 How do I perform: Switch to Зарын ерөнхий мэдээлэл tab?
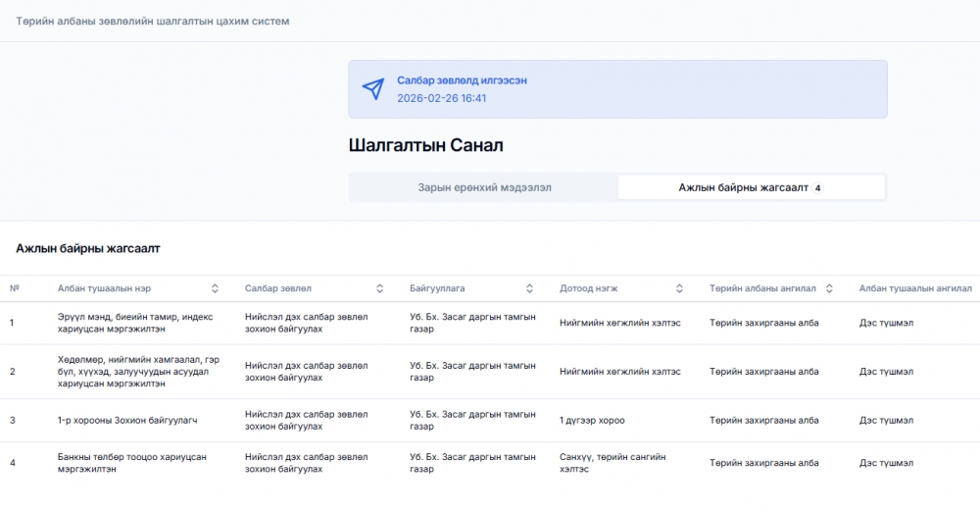coord(484,187)
